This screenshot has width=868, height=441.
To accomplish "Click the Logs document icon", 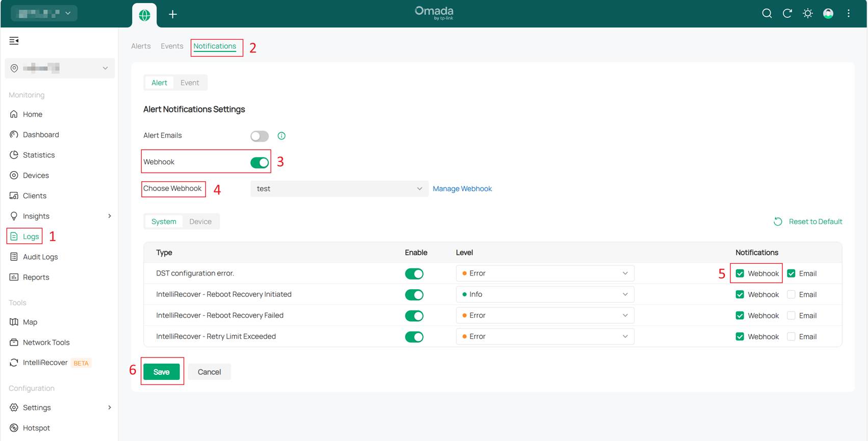I will point(14,236).
